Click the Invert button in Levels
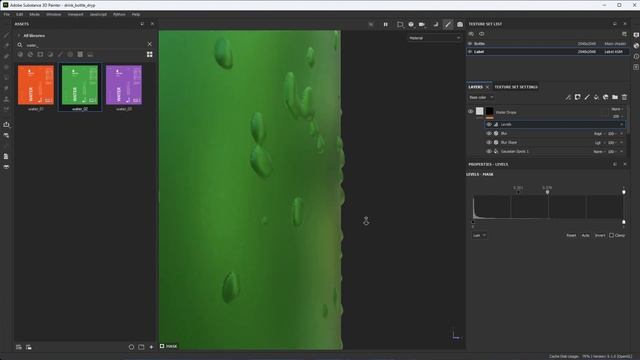The width and height of the screenshot is (640, 360). click(600, 236)
